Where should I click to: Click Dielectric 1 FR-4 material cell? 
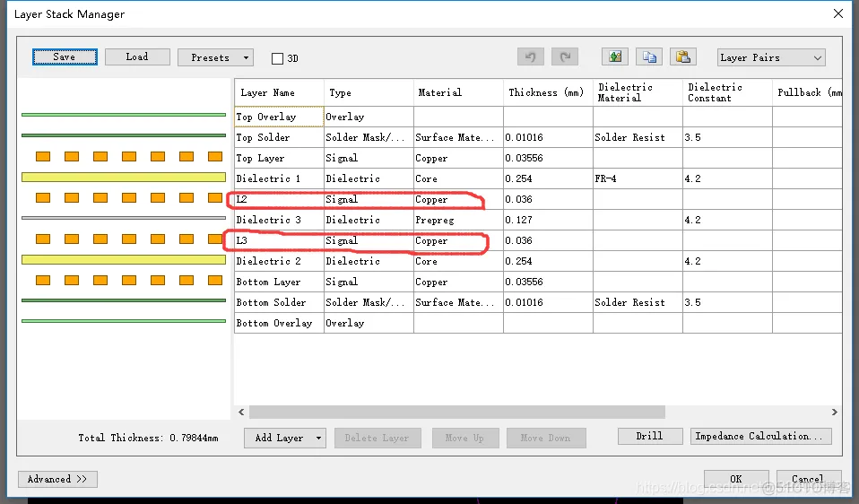[638, 178]
